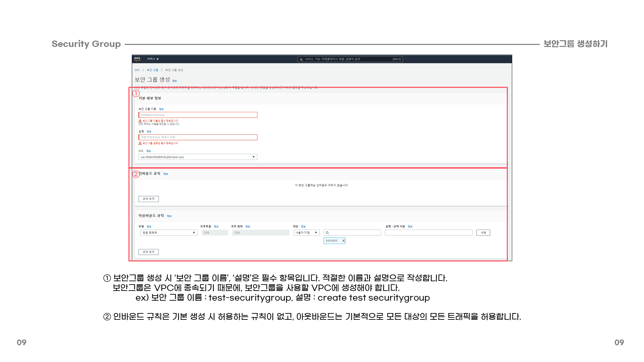Click 규칙 추가 button under inbound rules

coord(149,199)
